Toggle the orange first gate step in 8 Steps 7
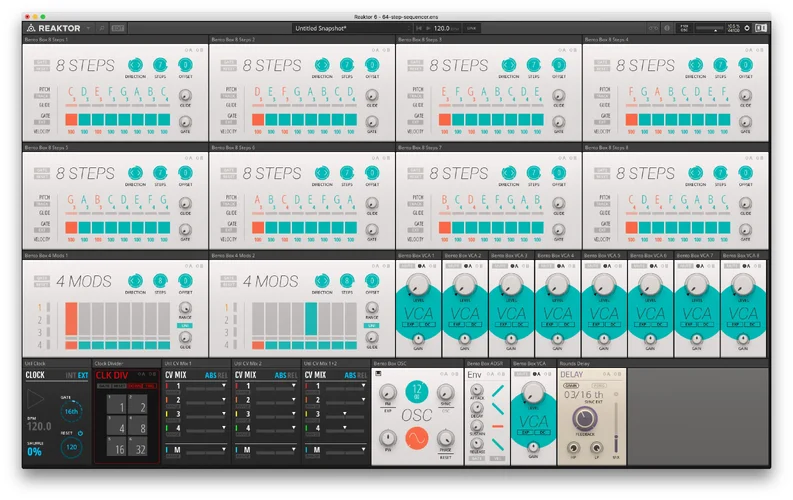The image size is (793, 500). (x=445, y=228)
